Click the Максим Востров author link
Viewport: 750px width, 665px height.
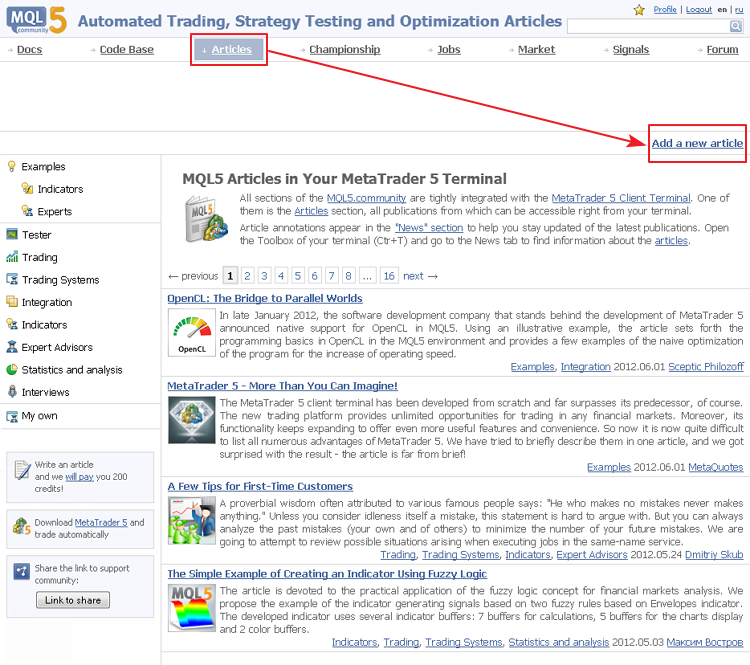tap(705, 643)
